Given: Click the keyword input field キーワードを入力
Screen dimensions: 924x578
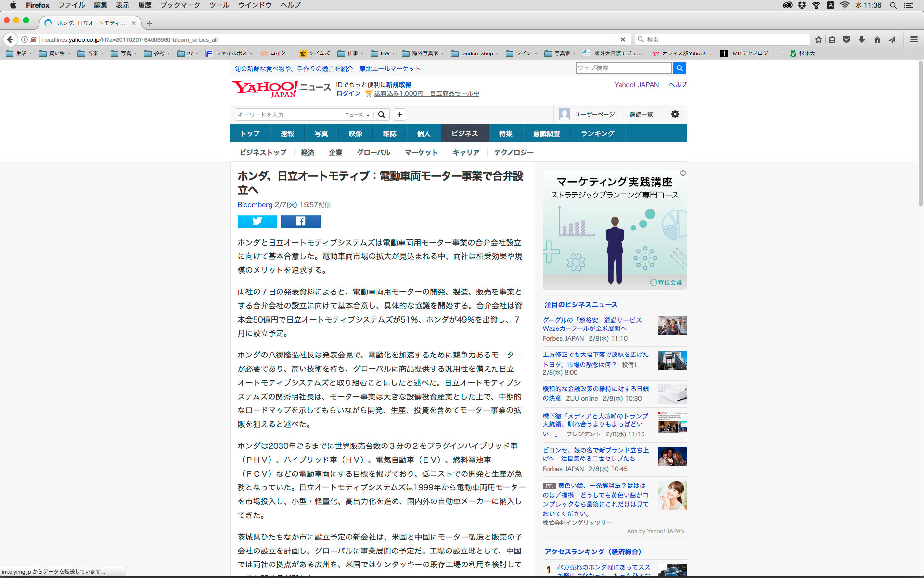Looking at the screenshot, I should click(289, 115).
